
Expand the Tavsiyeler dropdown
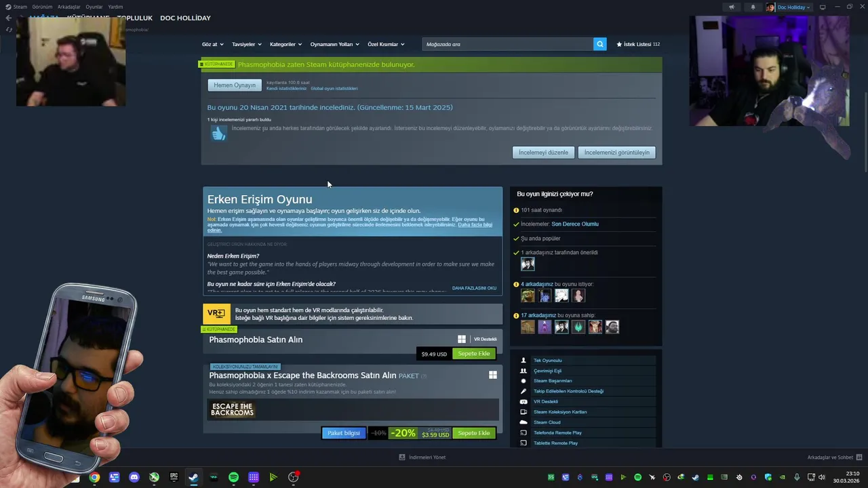(x=246, y=44)
